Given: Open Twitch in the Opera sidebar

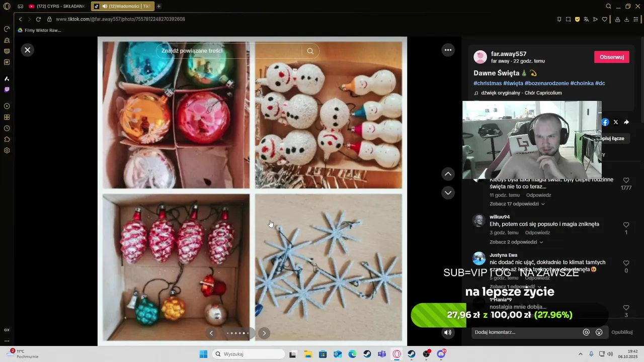Looking at the screenshot, I should [x=7, y=89].
